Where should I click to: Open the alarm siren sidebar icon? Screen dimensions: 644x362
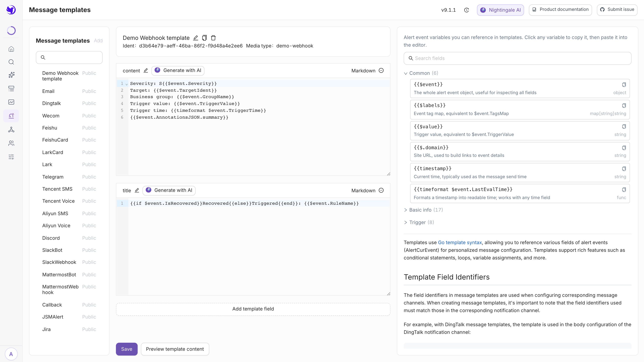pyautogui.click(x=11, y=116)
